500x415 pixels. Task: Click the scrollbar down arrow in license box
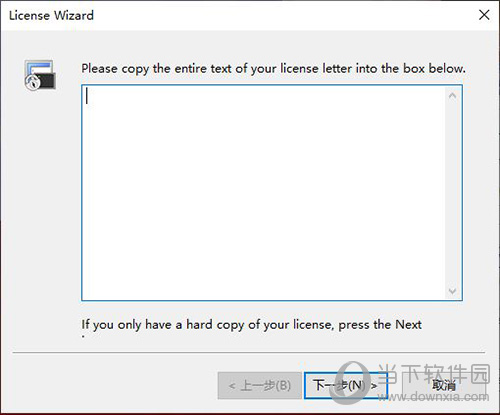(452, 291)
